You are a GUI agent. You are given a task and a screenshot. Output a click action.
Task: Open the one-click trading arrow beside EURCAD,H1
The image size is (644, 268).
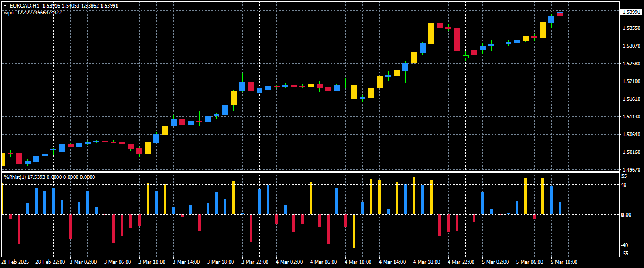[x=5, y=5]
